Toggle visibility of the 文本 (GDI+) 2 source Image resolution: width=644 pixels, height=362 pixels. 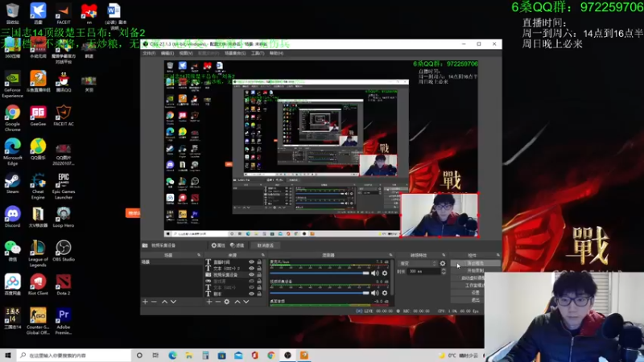251,269
